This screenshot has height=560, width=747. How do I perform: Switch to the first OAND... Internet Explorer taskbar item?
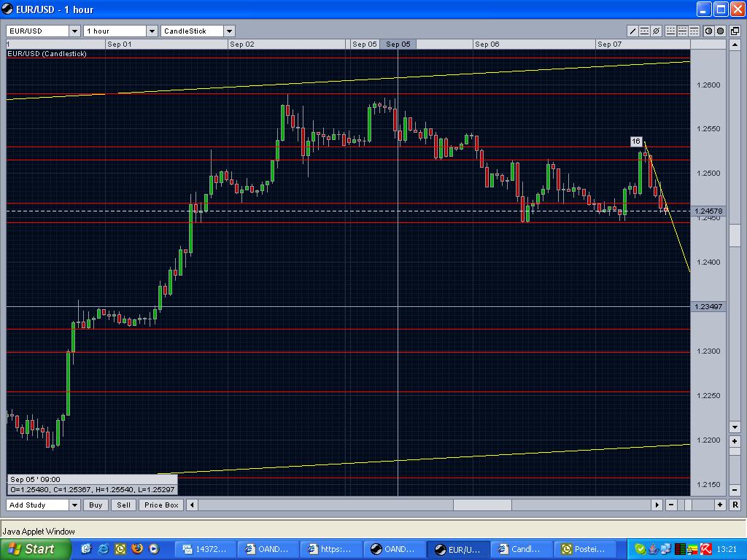click(x=268, y=549)
